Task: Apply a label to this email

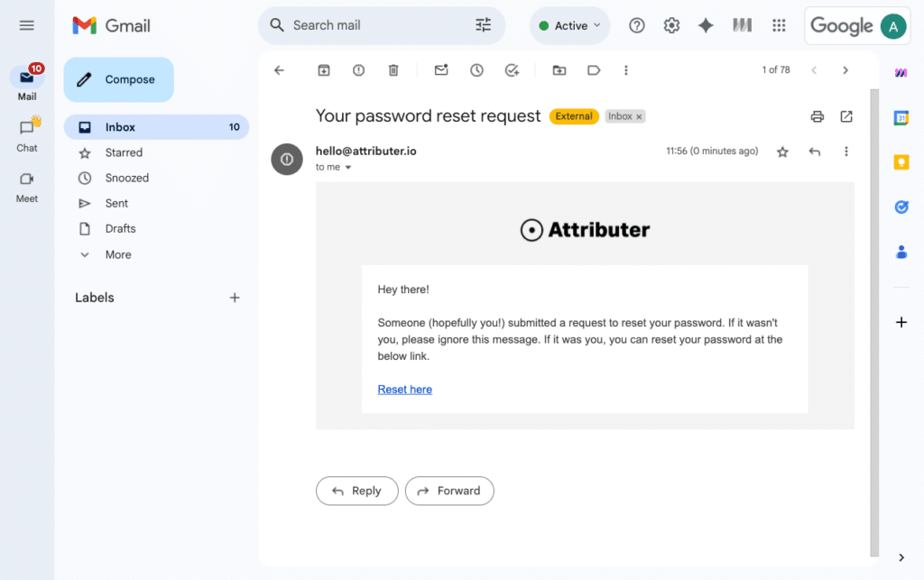Action: click(x=594, y=70)
